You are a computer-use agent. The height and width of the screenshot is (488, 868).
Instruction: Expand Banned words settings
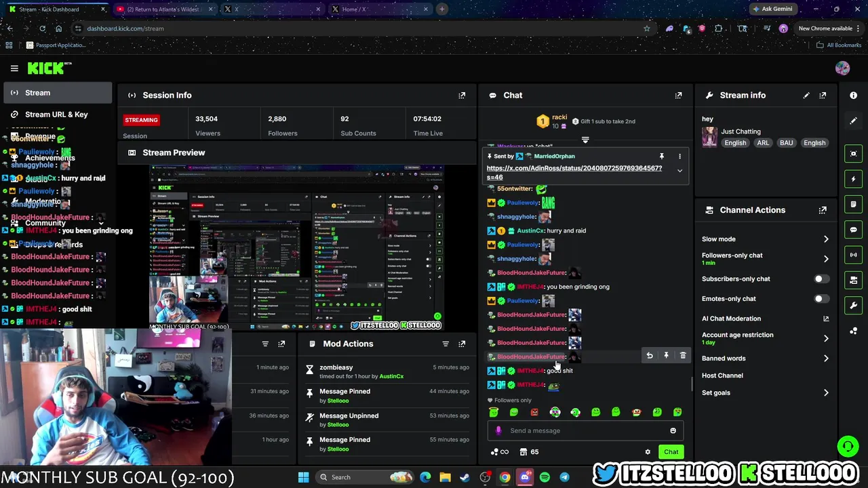826,359
